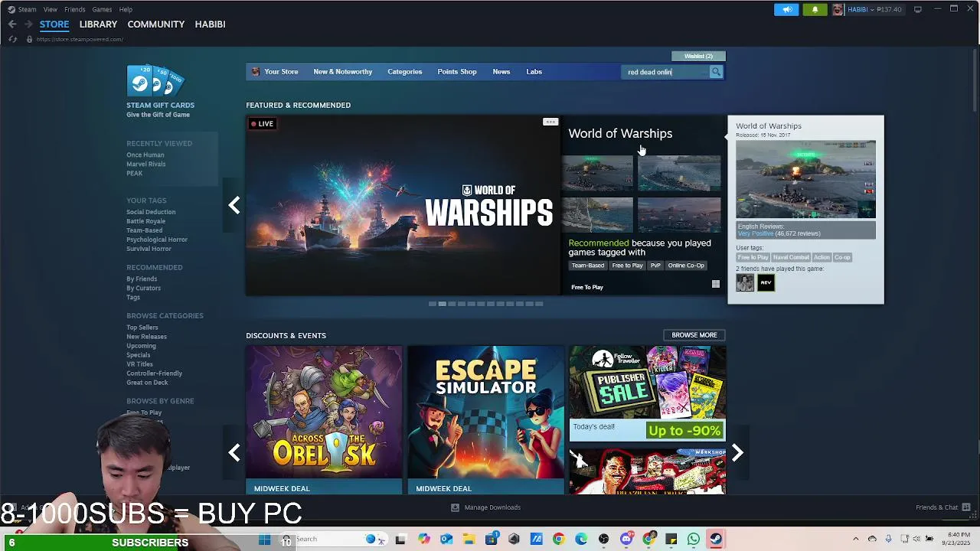Go forward with the right arrow navigation button
Viewport: 980px width, 551px height.
(28, 24)
